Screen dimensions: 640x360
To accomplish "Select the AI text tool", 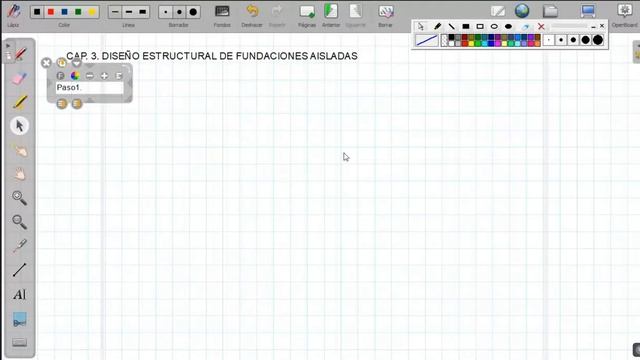I will [x=19, y=294].
